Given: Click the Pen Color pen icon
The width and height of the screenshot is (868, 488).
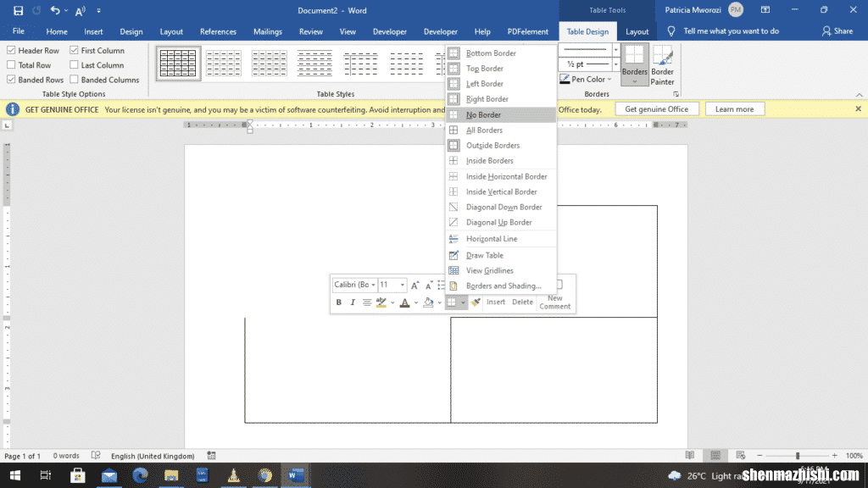Looking at the screenshot, I should tap(565, 79).
